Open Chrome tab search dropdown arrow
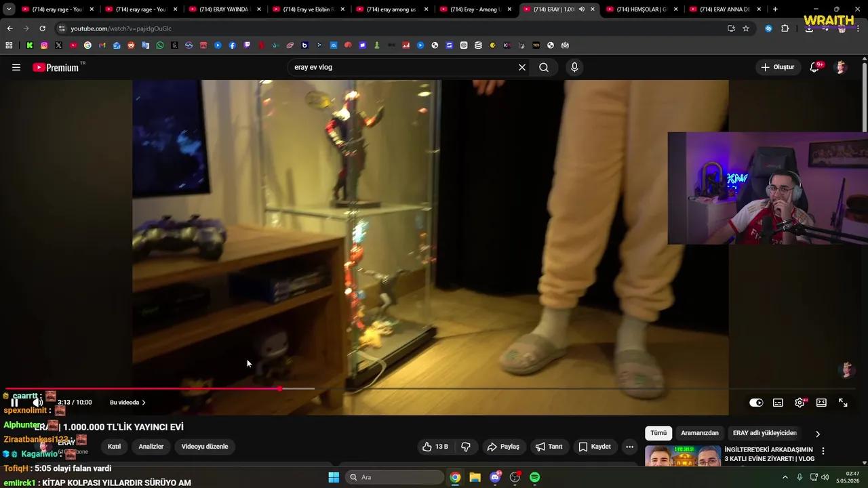The image size is (868, 488). pos(9,9)
